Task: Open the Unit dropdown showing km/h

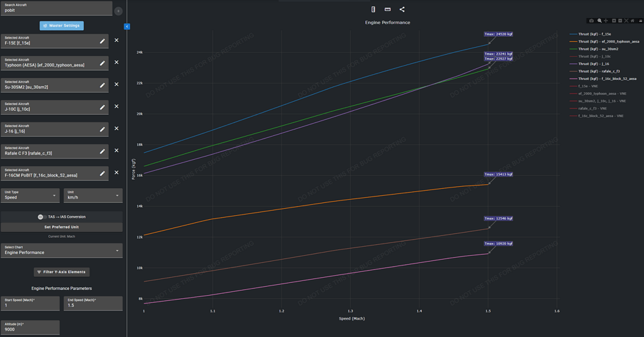Action: click(x=93, y=195)
